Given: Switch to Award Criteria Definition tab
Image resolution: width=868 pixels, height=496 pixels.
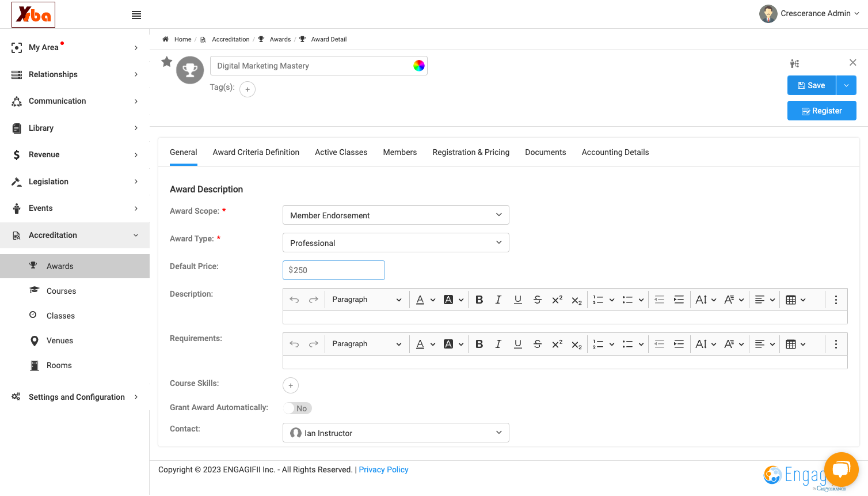Looking at the screenshot, I should pyautogui.click(x=256, y=152).
